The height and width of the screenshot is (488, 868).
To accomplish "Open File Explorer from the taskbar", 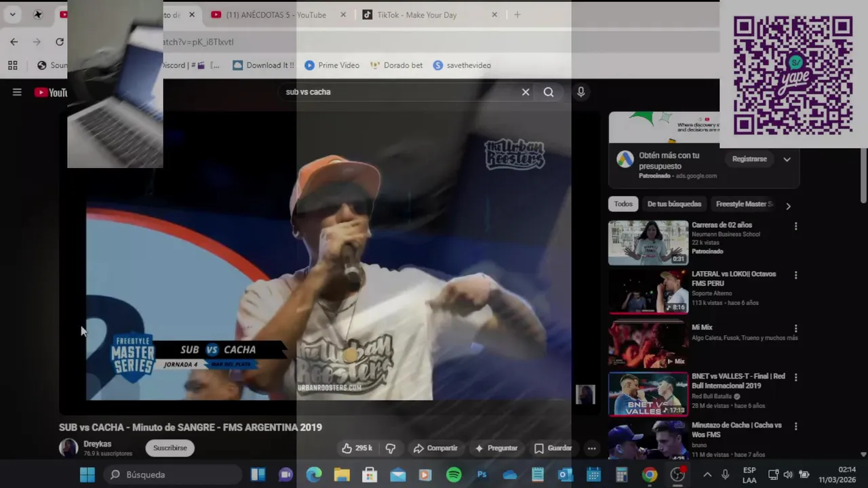I will (x=341, y=474).
